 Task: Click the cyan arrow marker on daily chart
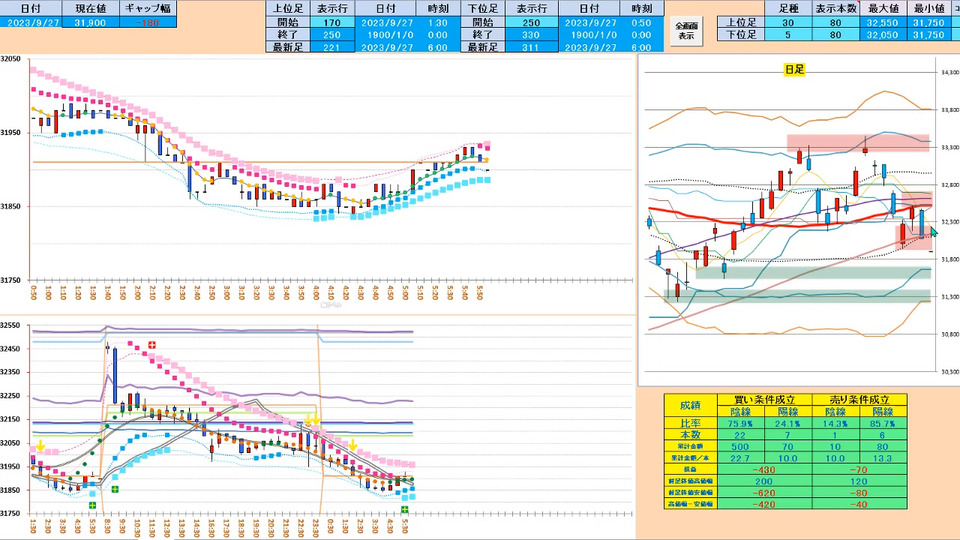coord(933,231)
